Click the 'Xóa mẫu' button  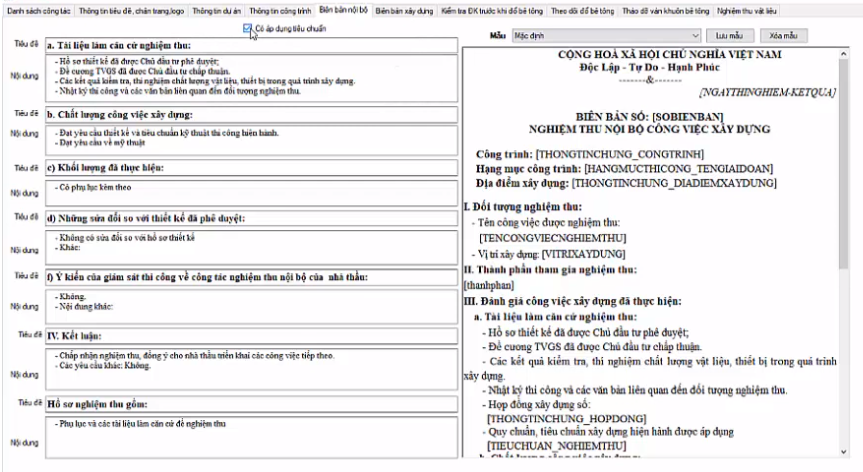point(783,36)
